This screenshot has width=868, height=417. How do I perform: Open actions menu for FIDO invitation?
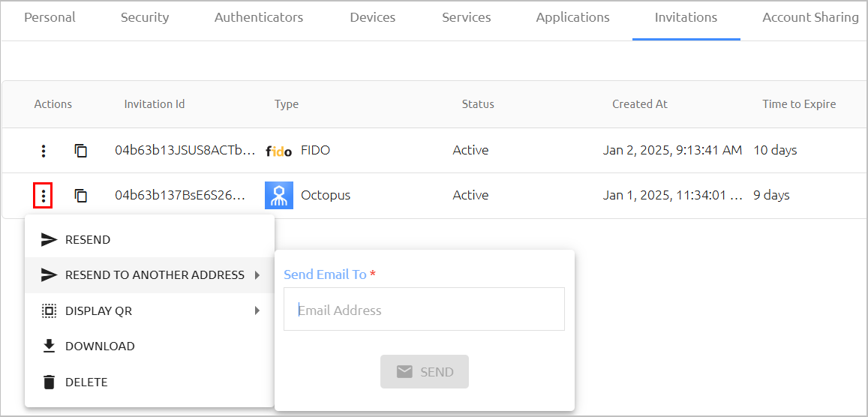pos(44,151)
